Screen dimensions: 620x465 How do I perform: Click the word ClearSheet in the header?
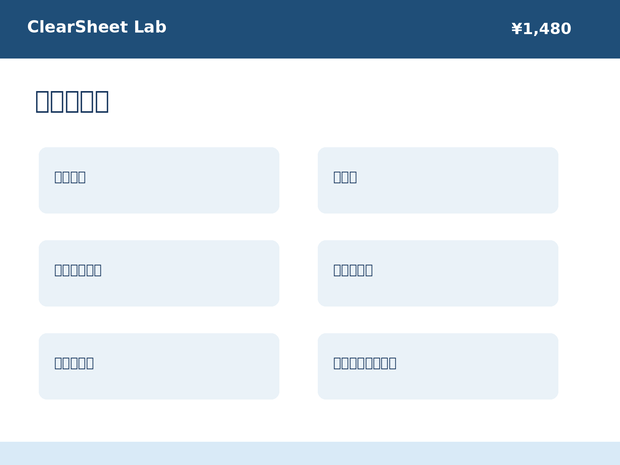(78, 27)
